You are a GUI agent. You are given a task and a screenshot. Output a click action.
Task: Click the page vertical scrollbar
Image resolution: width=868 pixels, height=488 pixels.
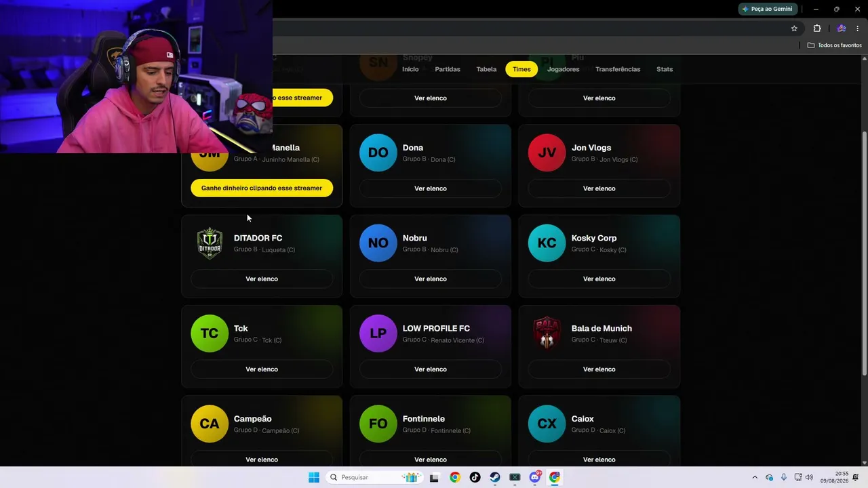tap(864, 253)
